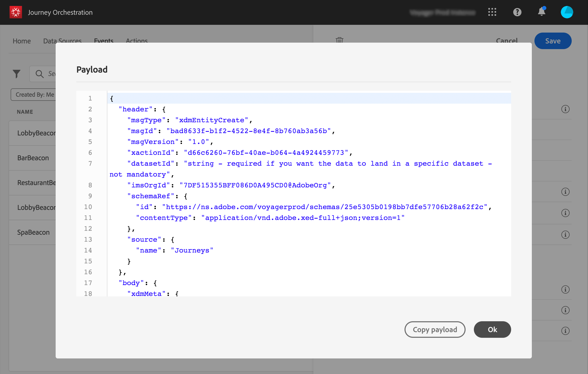Switch to the Home tab

[22, 41]
